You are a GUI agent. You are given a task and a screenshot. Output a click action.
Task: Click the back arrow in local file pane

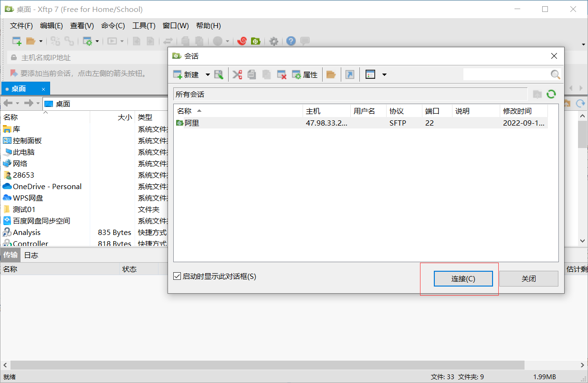click(x=8, y=103)
